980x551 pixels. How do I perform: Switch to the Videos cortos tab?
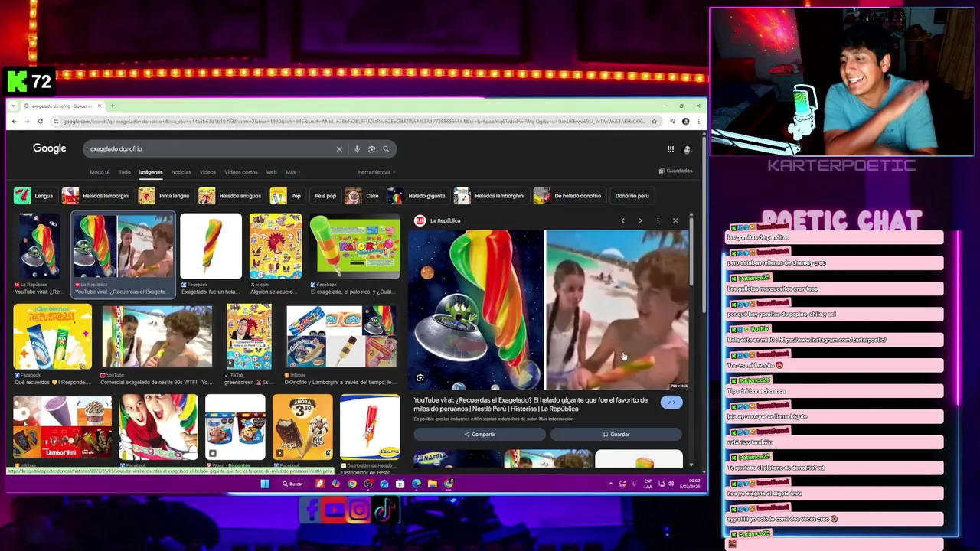(241, 172)
